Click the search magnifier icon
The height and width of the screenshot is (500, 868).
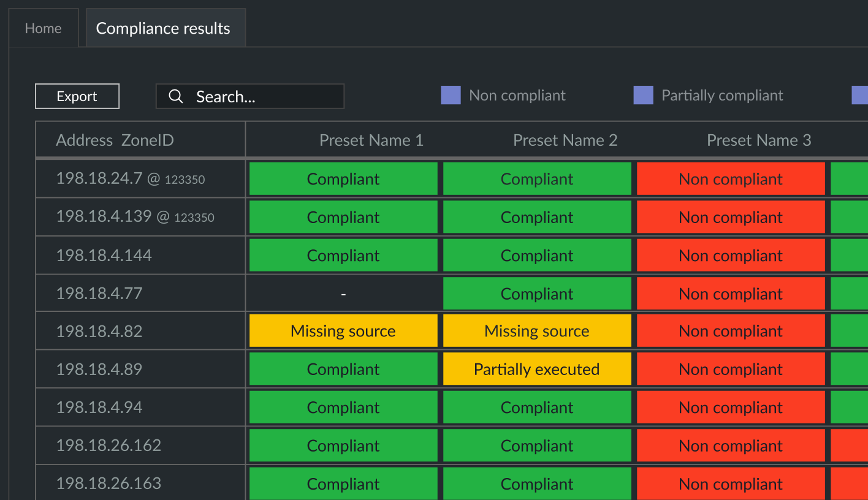(x=176, y=97)
